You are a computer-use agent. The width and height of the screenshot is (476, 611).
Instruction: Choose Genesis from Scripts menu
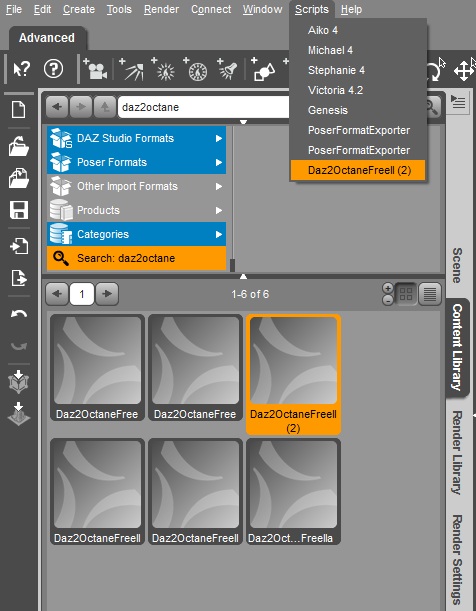358,110
